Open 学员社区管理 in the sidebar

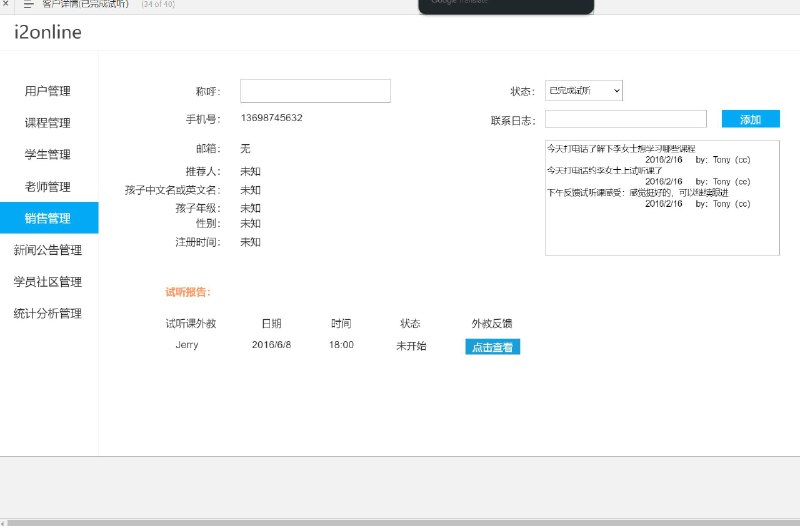tap(47, 282)
